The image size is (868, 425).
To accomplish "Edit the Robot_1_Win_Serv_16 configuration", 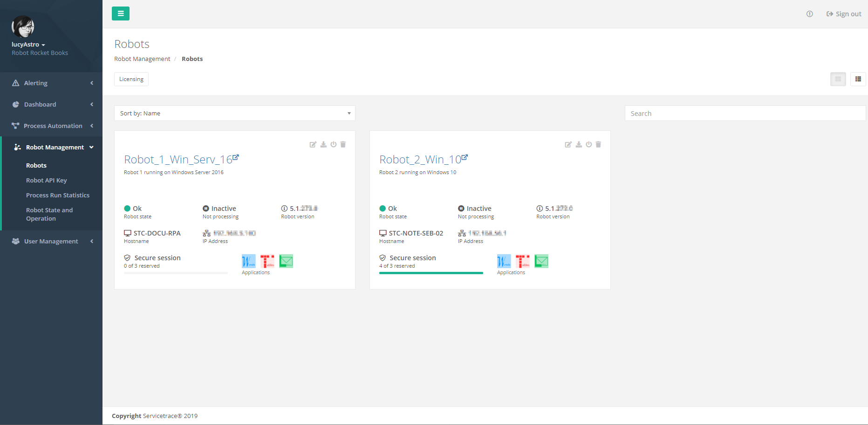I will point(313,144).
